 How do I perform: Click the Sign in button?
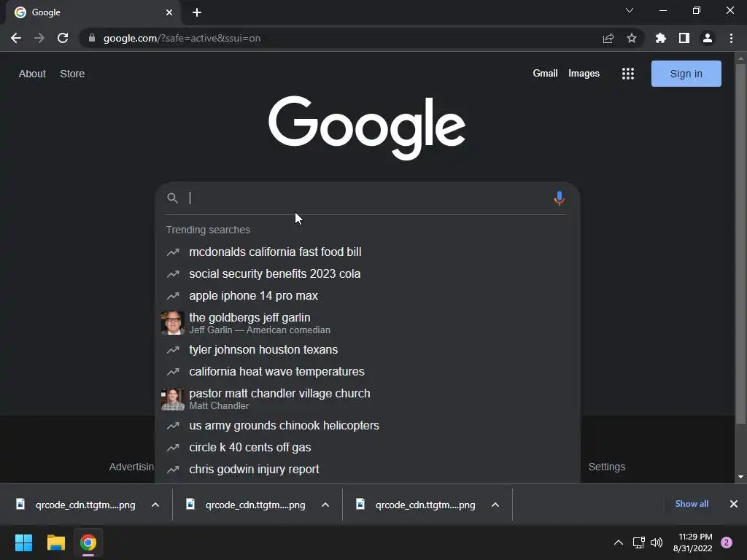686,74
